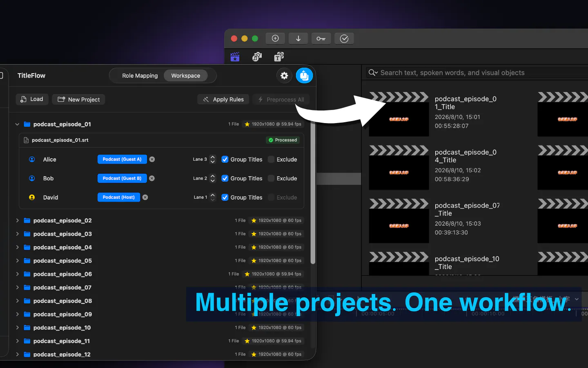Click the Load button
This screenshot has width=588, height=368.
tap(32, 99)
